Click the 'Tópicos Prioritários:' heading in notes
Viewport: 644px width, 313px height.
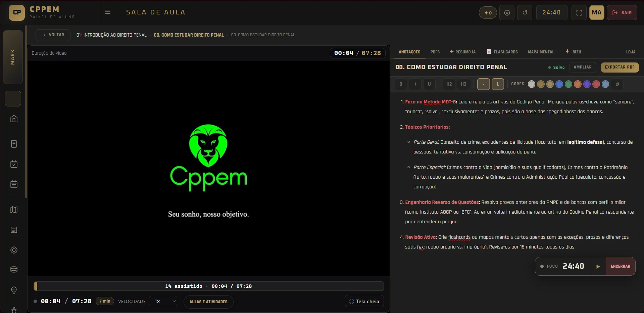(427, 127)
